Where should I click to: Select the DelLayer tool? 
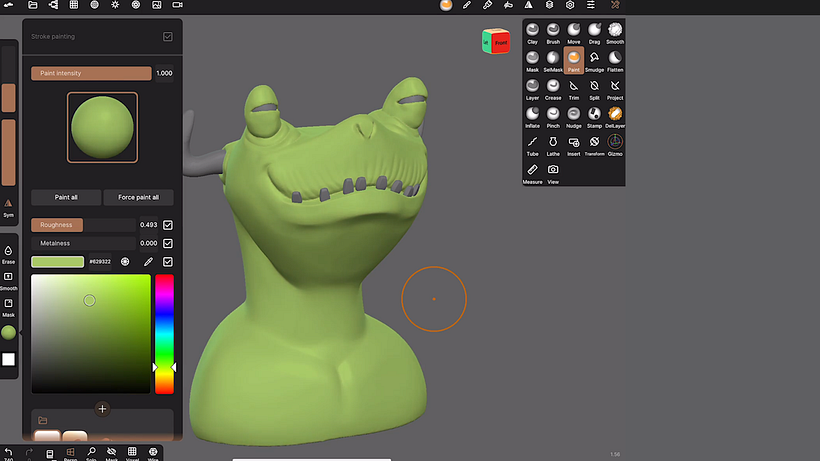(x=615, y=118)
